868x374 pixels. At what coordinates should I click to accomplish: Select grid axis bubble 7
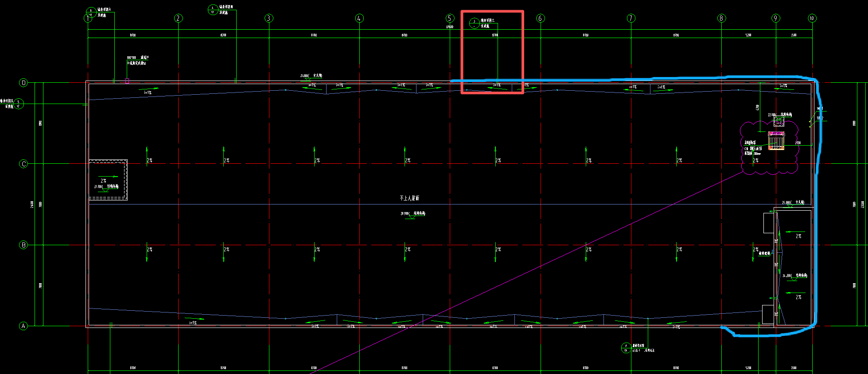click(x=631, y=18)
